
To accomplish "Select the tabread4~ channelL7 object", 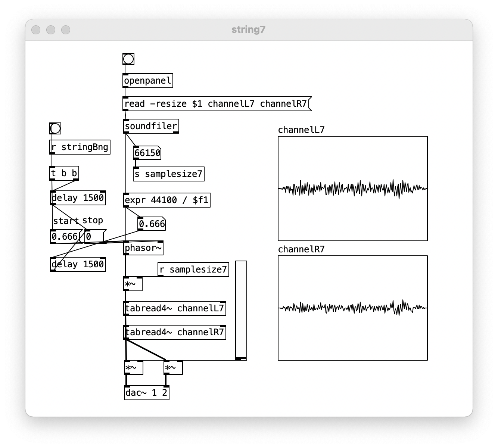I will (x=175, y=308).
